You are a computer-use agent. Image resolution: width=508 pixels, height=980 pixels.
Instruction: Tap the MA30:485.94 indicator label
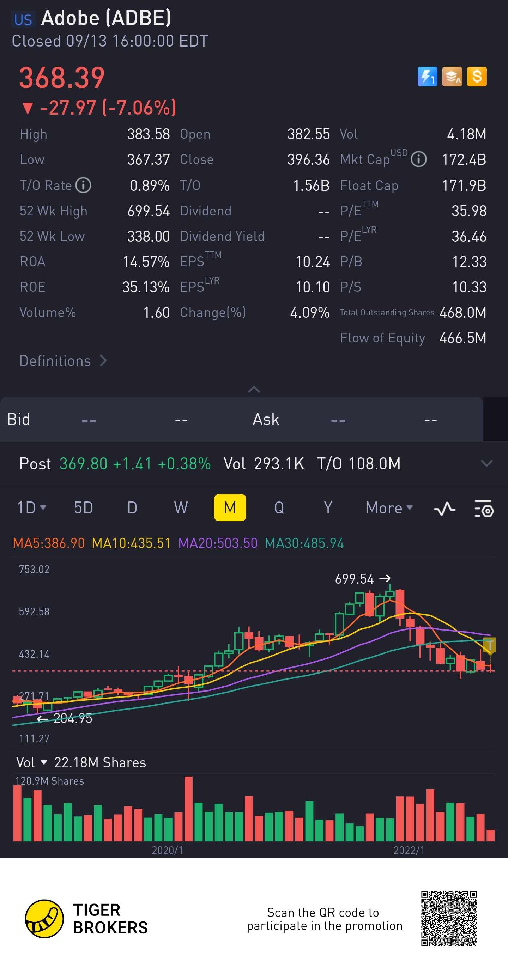[304, 543]
